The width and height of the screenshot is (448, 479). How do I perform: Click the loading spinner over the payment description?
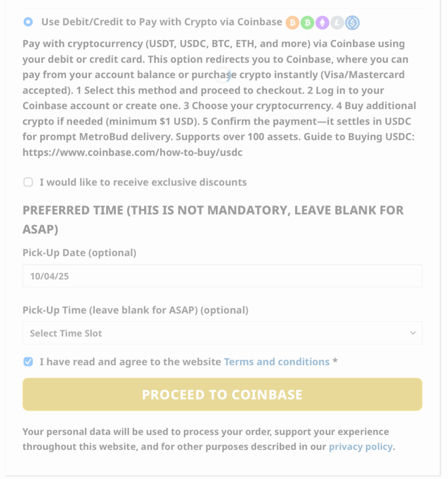click(x=226, y=75)
